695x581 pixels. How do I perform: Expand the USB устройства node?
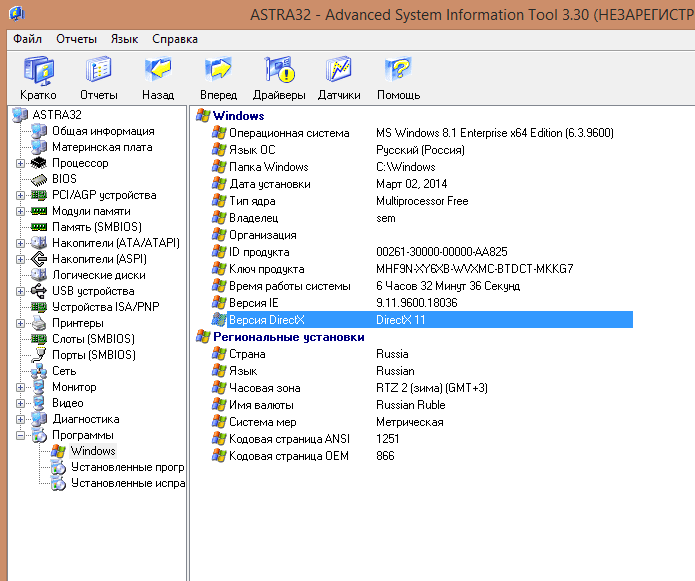(x=20, y=291)
